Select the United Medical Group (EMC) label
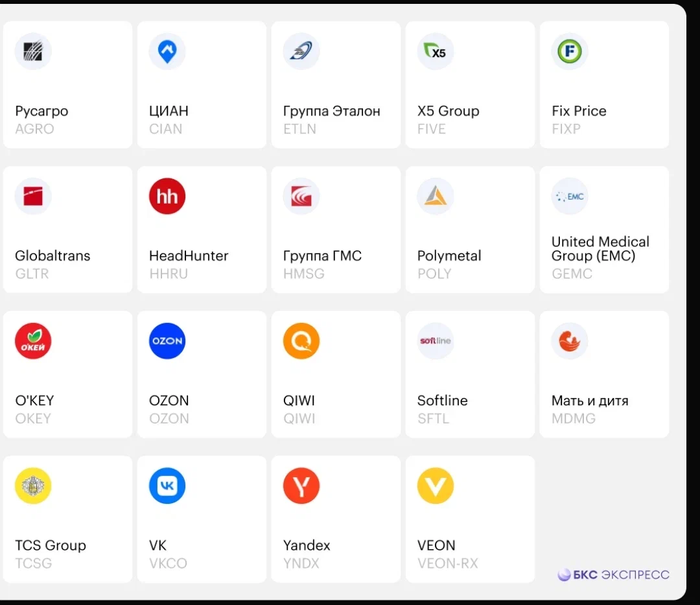 600,249
